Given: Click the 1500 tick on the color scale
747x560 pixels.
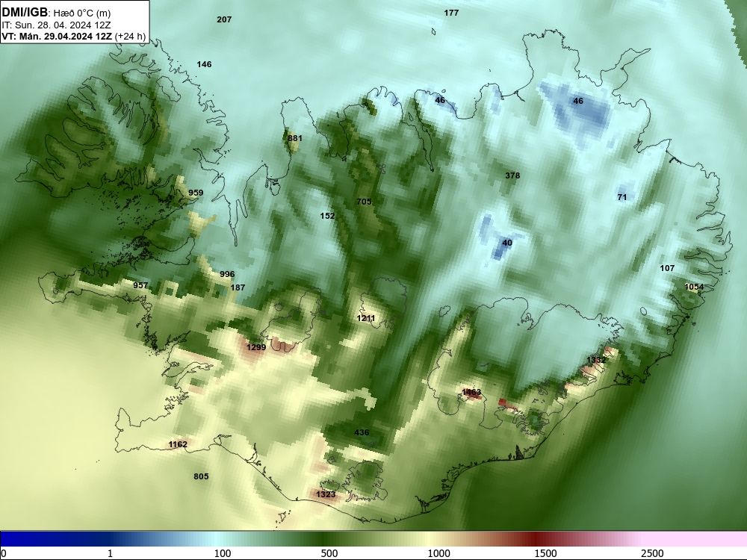Looking at the screenshot, I should [x=545, y=553].
